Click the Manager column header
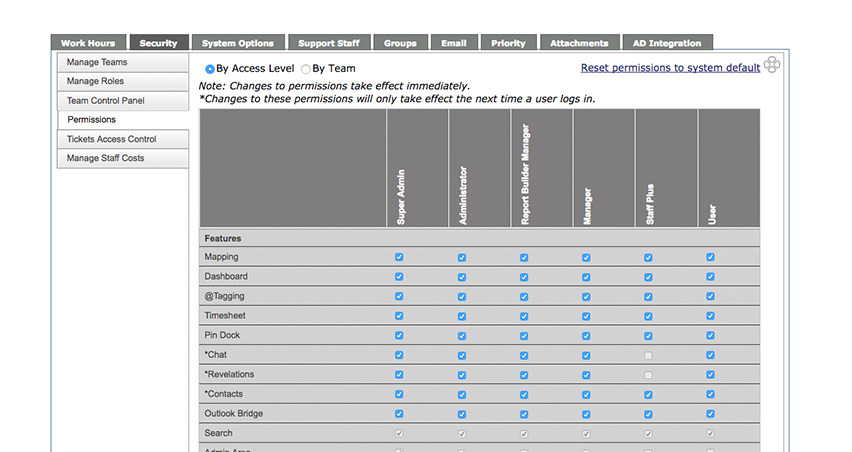This screenshot has height=452, width=852. coord(604,168)
